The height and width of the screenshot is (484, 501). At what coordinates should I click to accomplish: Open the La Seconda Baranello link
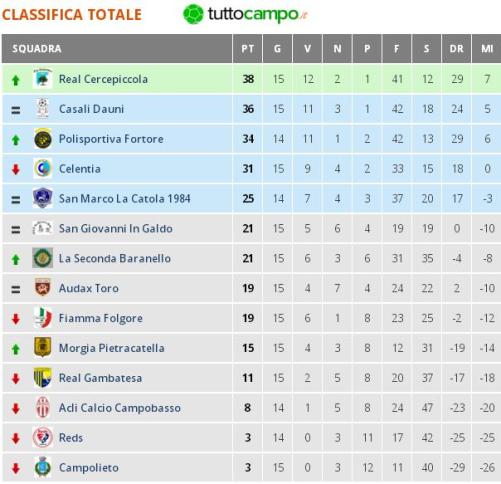pyautogui.click(x=115, y=258)
